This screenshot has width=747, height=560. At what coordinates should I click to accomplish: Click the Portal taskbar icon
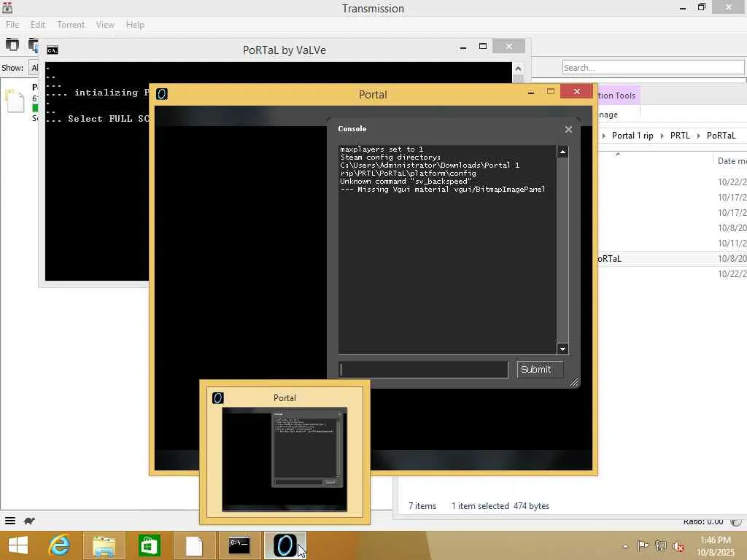coord(285,545)
